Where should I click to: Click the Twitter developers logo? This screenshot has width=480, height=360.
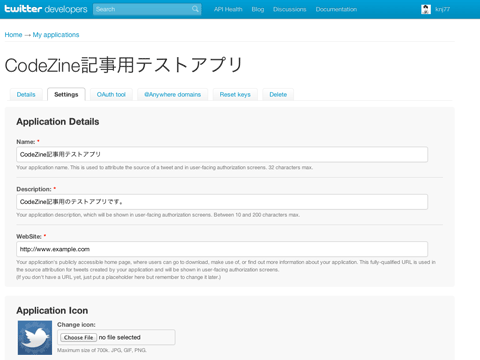click(x=46, y=9)
